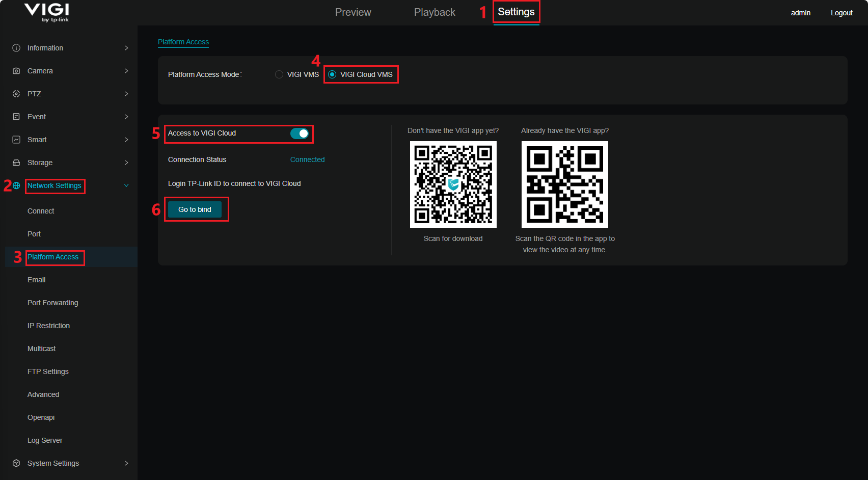This screenshot has width=868, height=480.
Task: Expand the System Settings chevron
Action: (x=126, y=463)
